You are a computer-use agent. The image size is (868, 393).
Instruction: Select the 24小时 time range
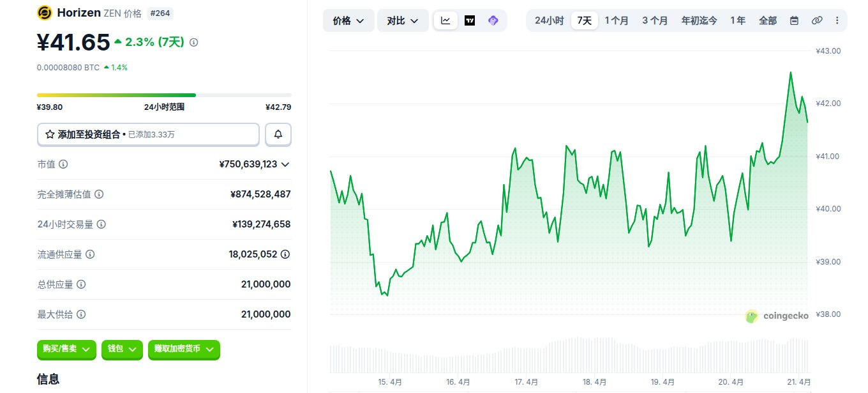[x=549, y=20]
